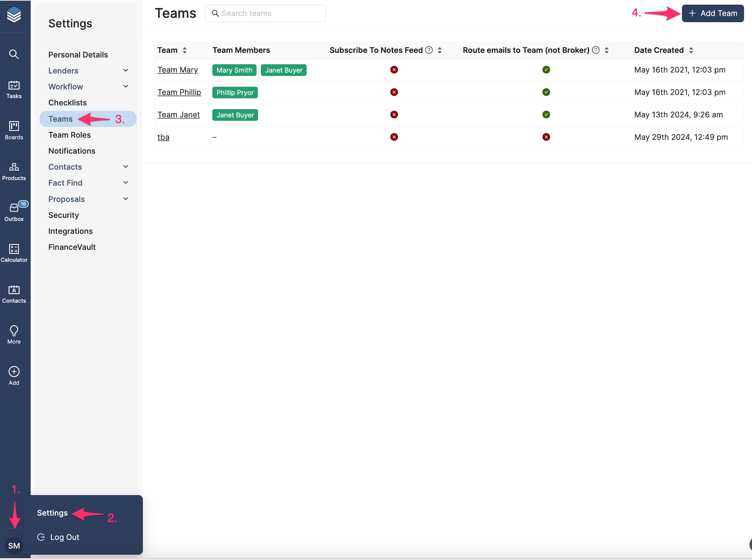
Task: Expand the Workflow chevron
Action: [x=126, y=87]
